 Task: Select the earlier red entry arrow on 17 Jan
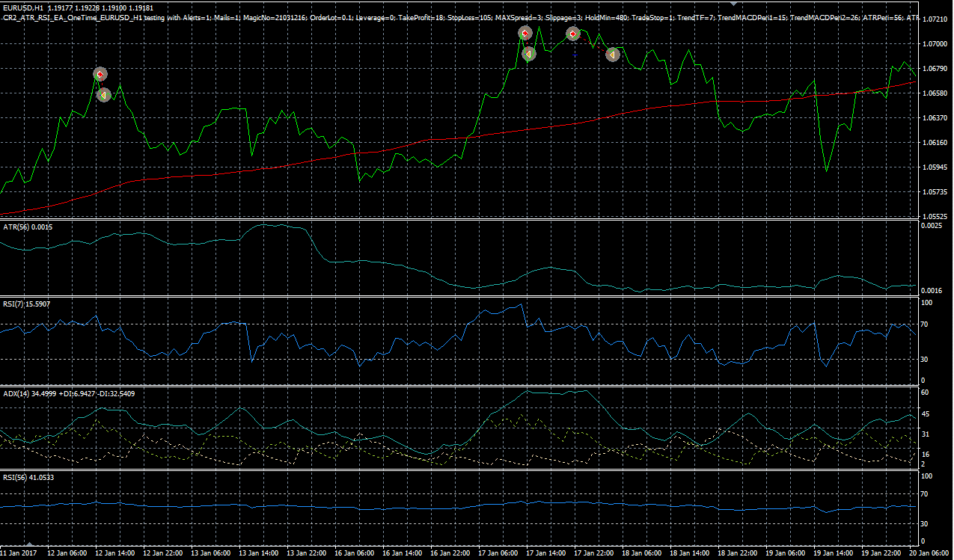(525, 34)
